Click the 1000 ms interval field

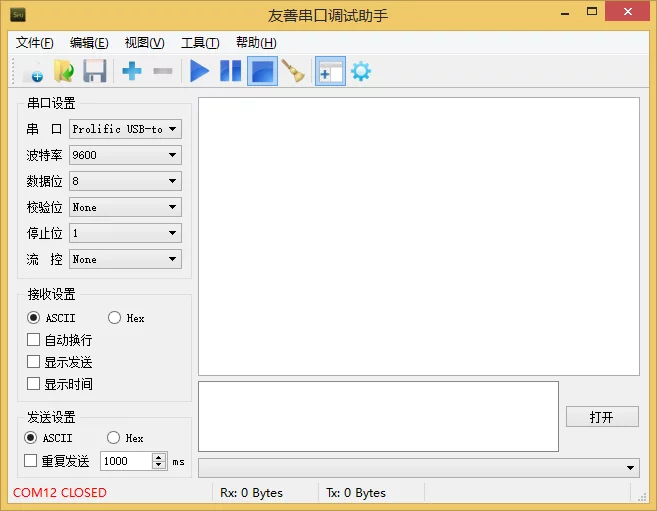[127, 461]
